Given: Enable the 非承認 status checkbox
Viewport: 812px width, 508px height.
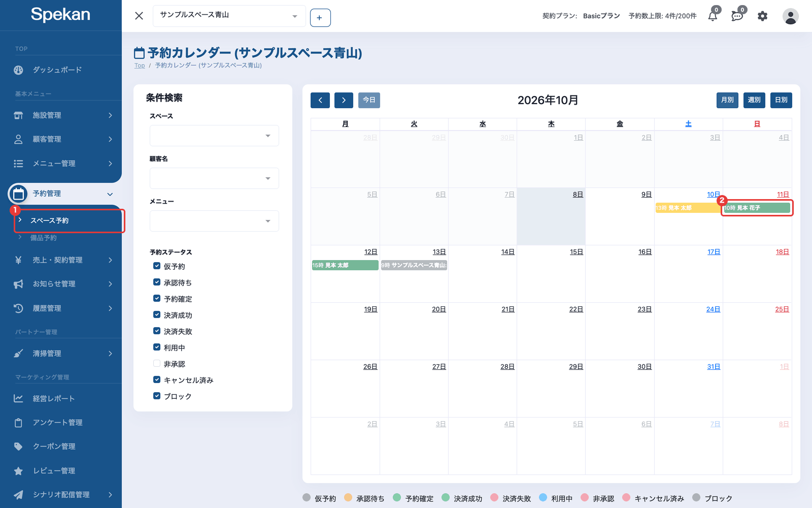Looking at the screenshot, I should (x=157, y=363).
